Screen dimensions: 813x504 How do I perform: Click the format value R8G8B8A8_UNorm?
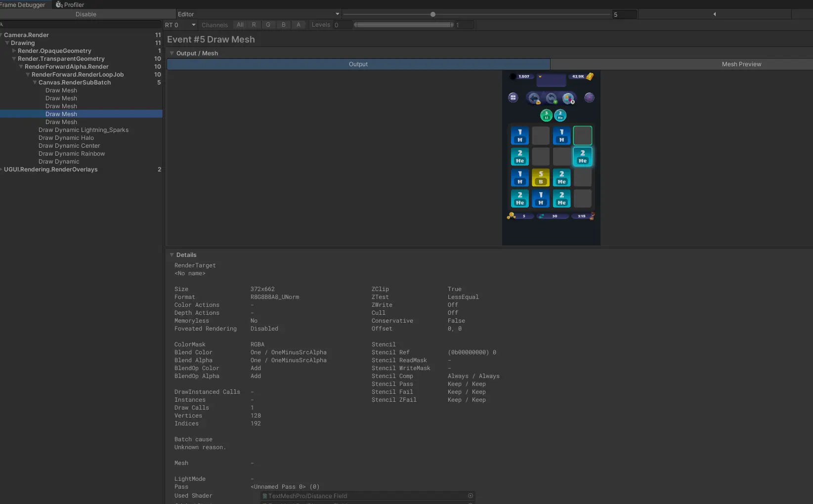[275, 297]
